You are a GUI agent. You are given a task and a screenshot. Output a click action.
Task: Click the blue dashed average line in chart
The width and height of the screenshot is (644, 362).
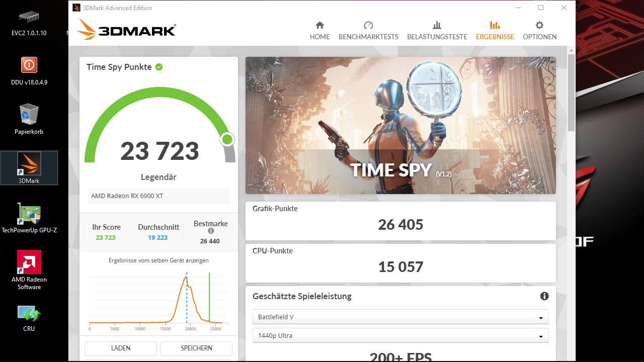(187, 298)
